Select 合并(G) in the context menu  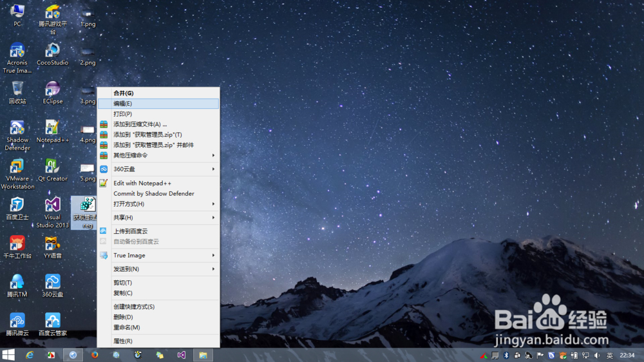158,93
